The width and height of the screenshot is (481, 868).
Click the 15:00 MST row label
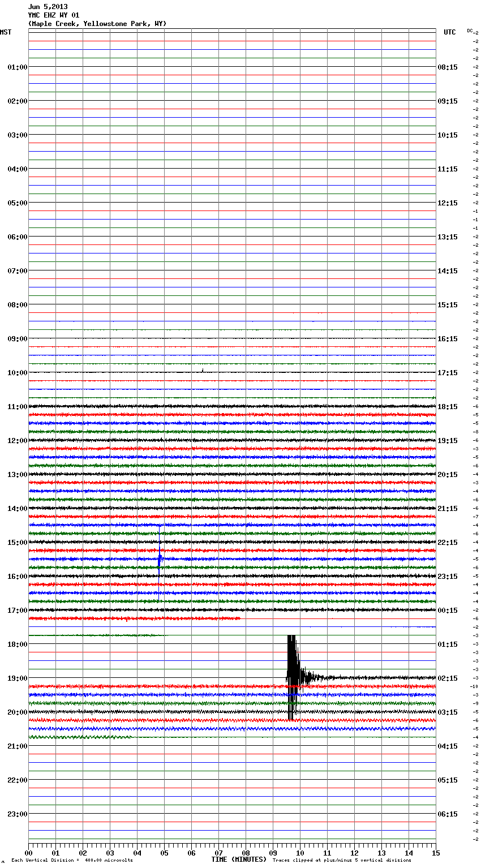[17, 542]
